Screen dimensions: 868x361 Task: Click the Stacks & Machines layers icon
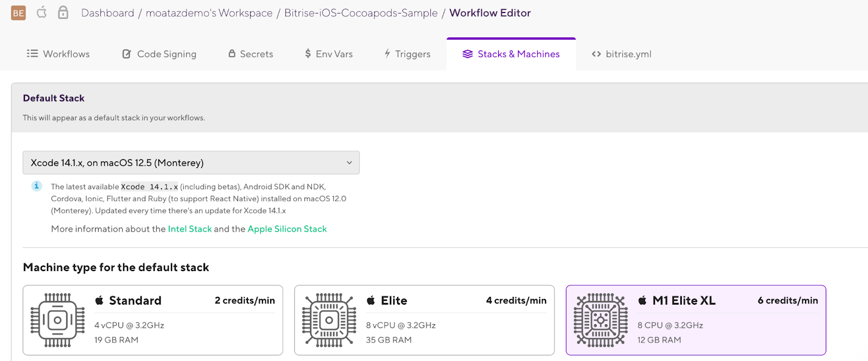point(468,54)
